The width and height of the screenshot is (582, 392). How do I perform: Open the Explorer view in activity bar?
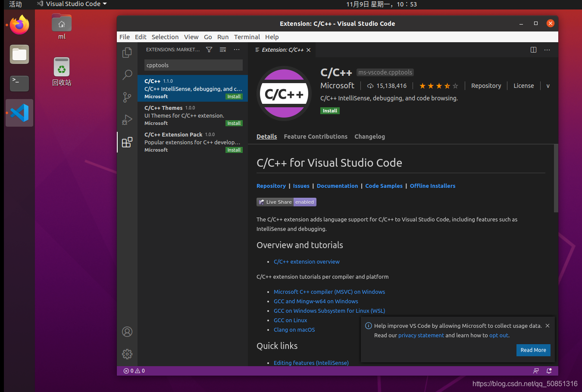point(127,53)
